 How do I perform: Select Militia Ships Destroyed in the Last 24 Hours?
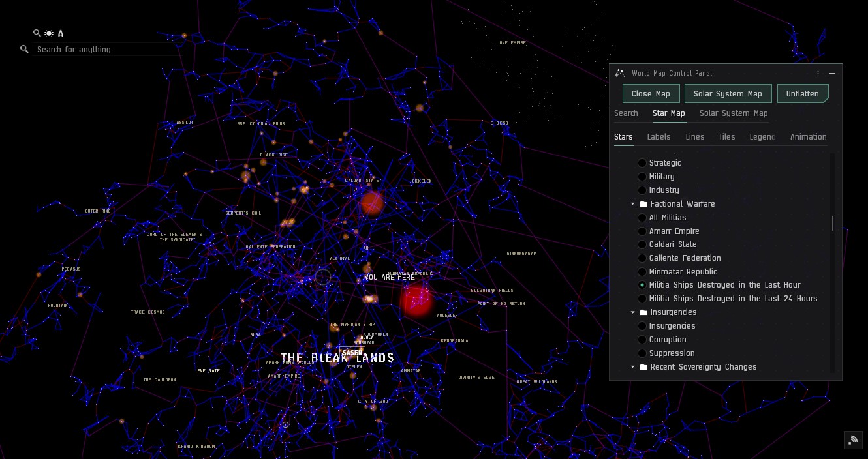coord(643,299)
